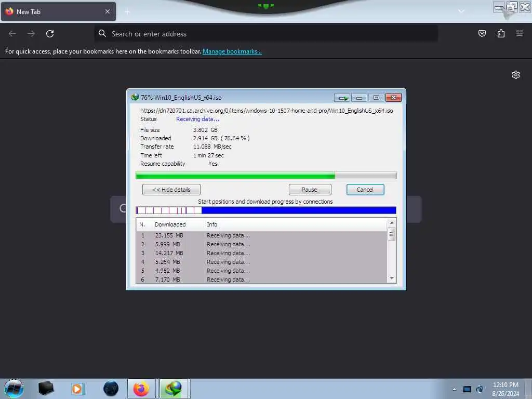Close the New Tab tab

click(108, 11)
